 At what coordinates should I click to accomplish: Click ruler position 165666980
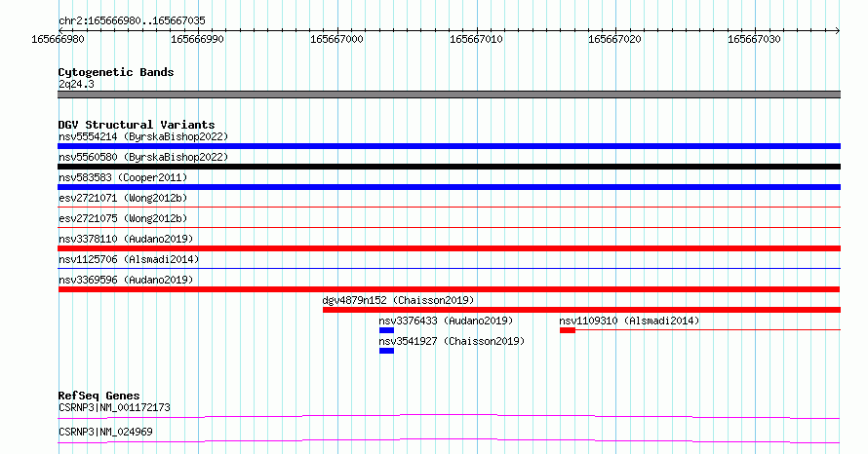(x=59, y=39)
